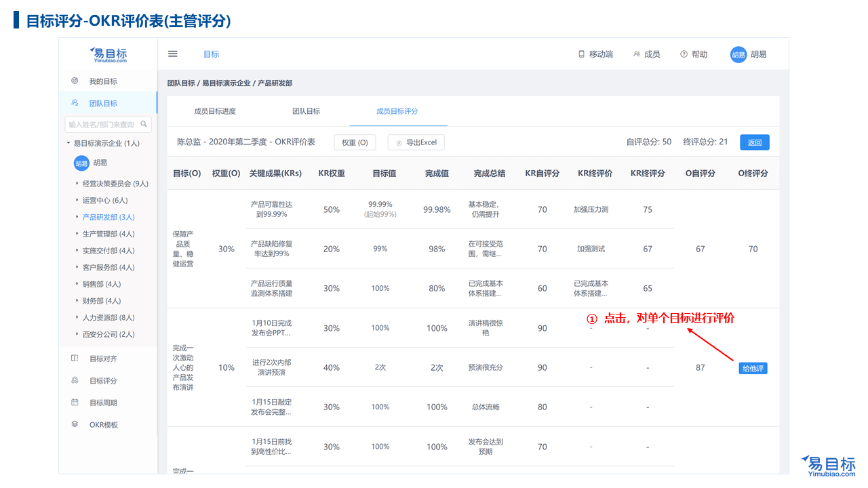Click the 演讲稿很惊艳 summary cell
This screenshot has height=488, width=868.
point(486,328)
